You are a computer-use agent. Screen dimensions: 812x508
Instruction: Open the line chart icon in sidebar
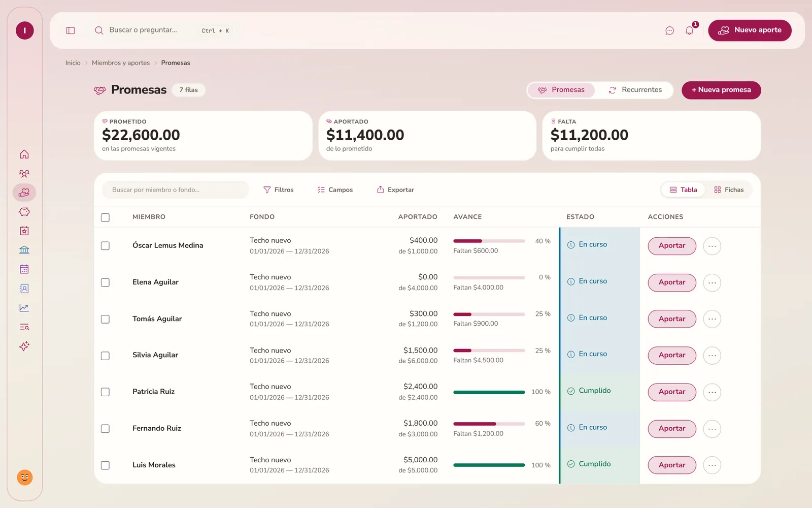click(24, 308)
